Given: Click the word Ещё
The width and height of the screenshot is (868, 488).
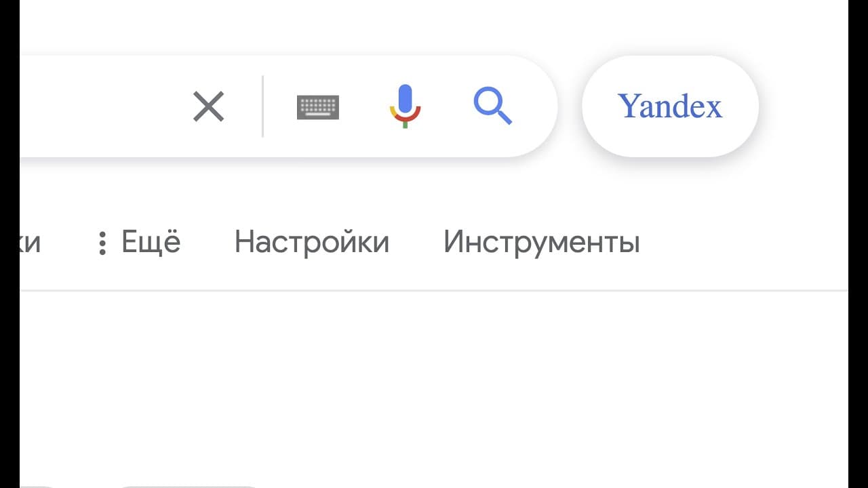Looking at the screenshot, I should [x=151, y=242].
